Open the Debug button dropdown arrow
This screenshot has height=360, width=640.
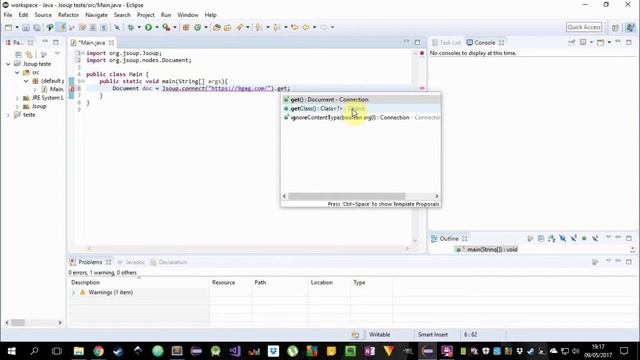[x=139, y=27]
